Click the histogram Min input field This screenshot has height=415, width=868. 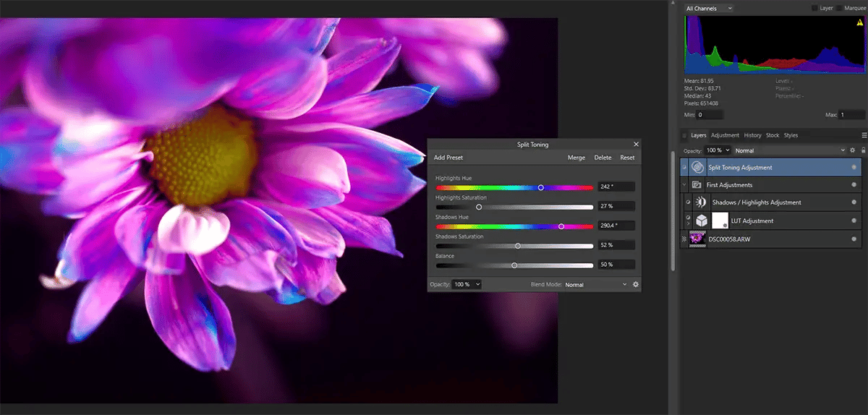[710, 115]
